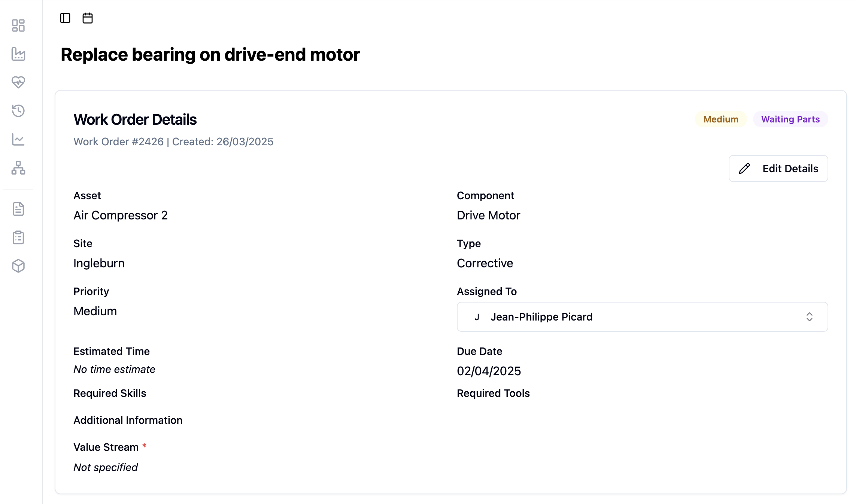Image resolution: width=856 pixels, height=504 pixels.
Task: Open the network hierarchy sidebar icon
Action: click(18, 168)
